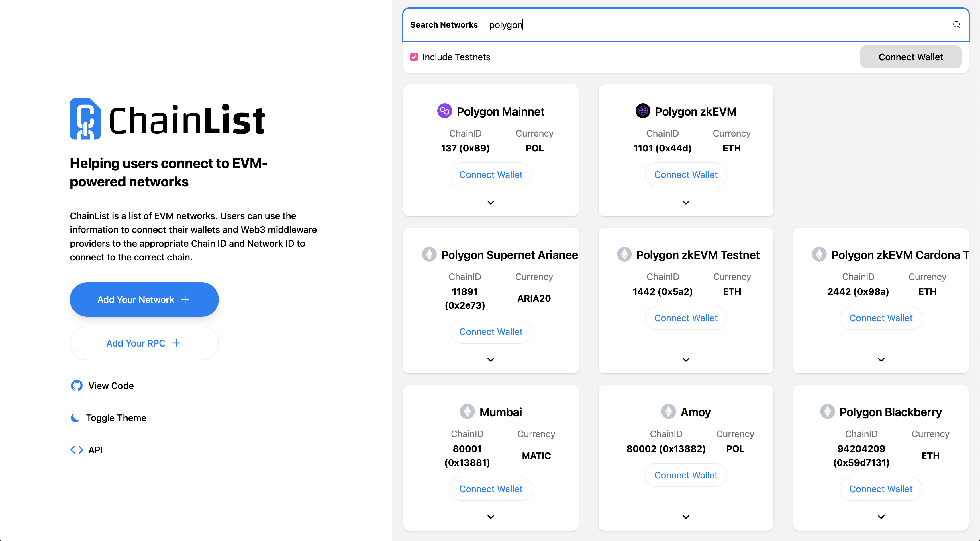Click the moon icon for Toggle Theme
The height and width of the screenshot is (541, 980).
[75, 418]
